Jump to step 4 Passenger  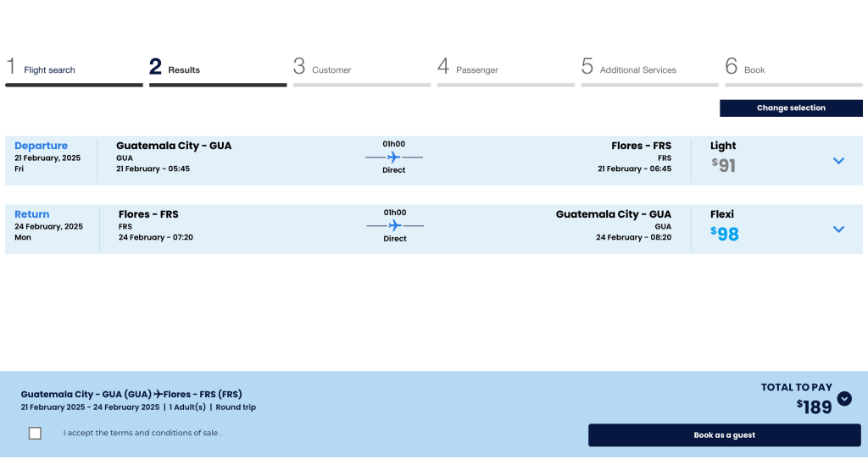click(478, 69)
